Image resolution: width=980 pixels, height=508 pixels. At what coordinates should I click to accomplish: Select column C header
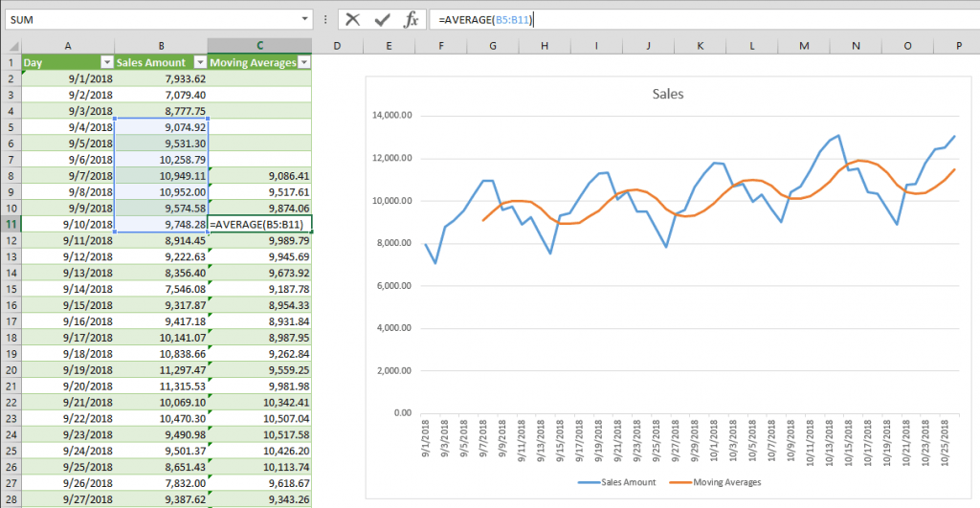(259, 46)
